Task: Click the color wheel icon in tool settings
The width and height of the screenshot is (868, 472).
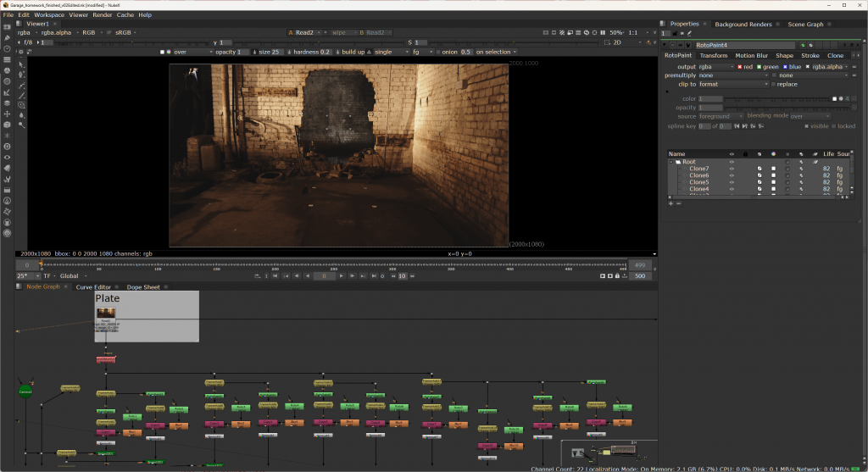Action: [169, 52]
